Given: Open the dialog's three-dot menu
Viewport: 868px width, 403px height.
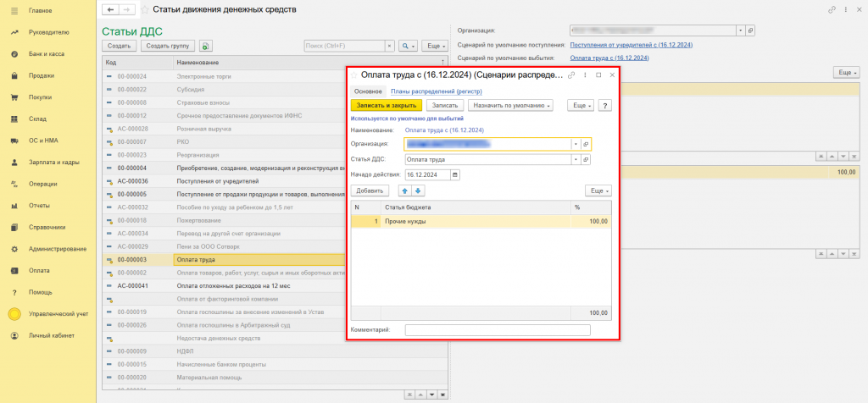Looking at the screenshot, I should point(585,75).
